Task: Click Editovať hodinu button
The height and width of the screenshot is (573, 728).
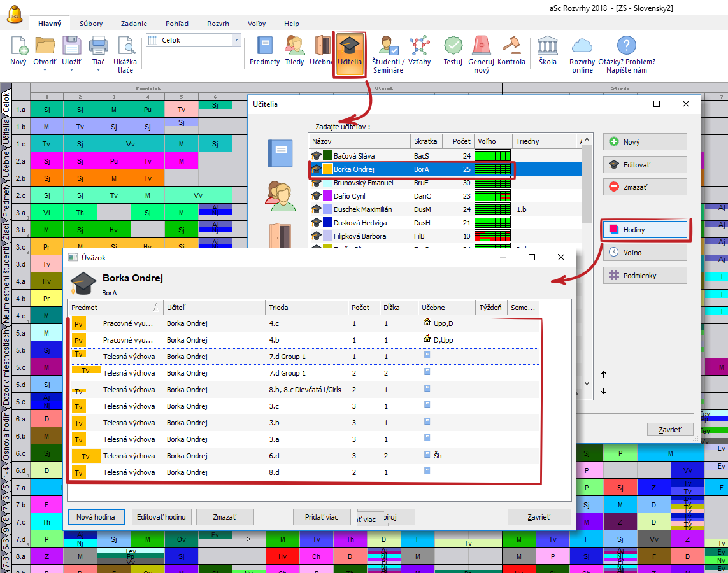Action: pyautogui.click(x=162, y=517)
